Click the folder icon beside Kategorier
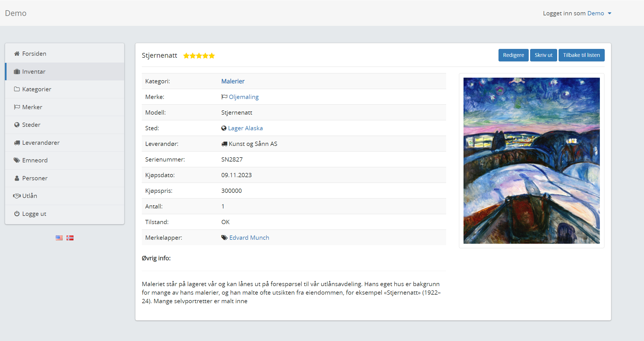Screen dimensions: 644x341 click(x=17, y=89)
